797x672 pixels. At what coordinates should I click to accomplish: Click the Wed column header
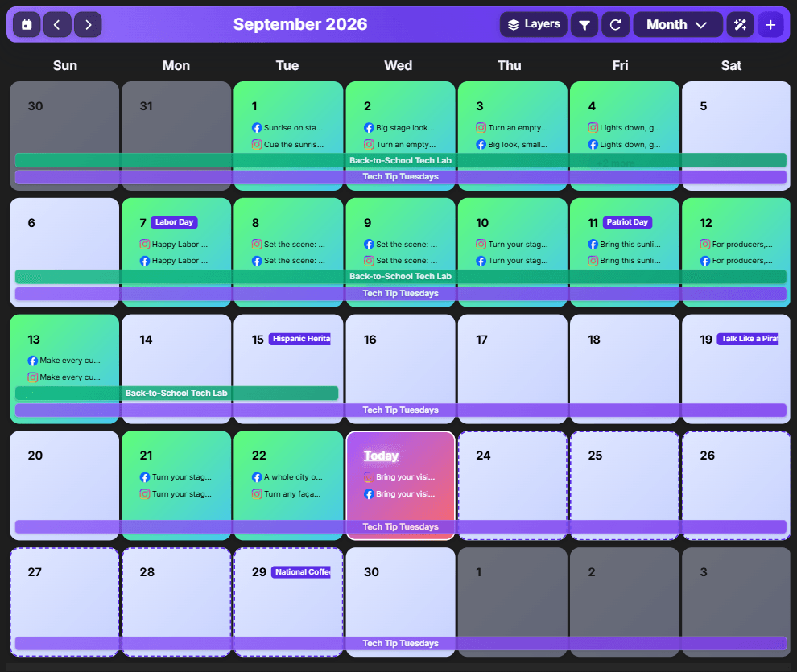click(x=398, y=65)
